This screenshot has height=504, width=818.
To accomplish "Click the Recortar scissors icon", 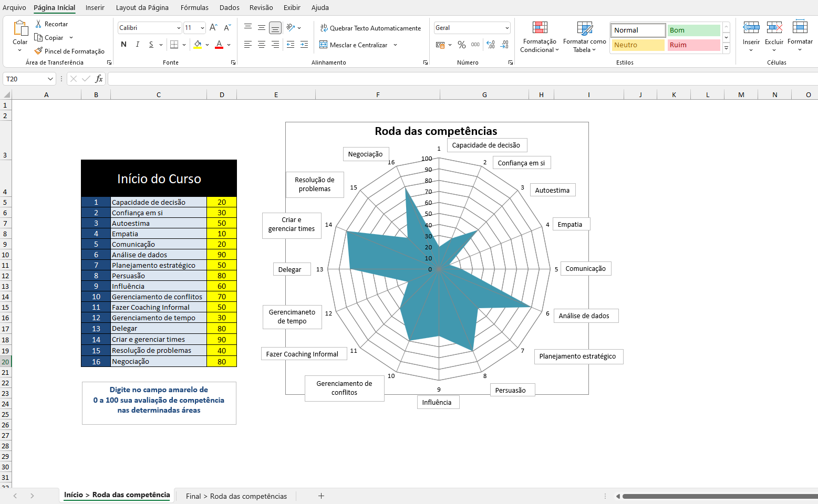I will pyautogui.click(x=38, y=24).
